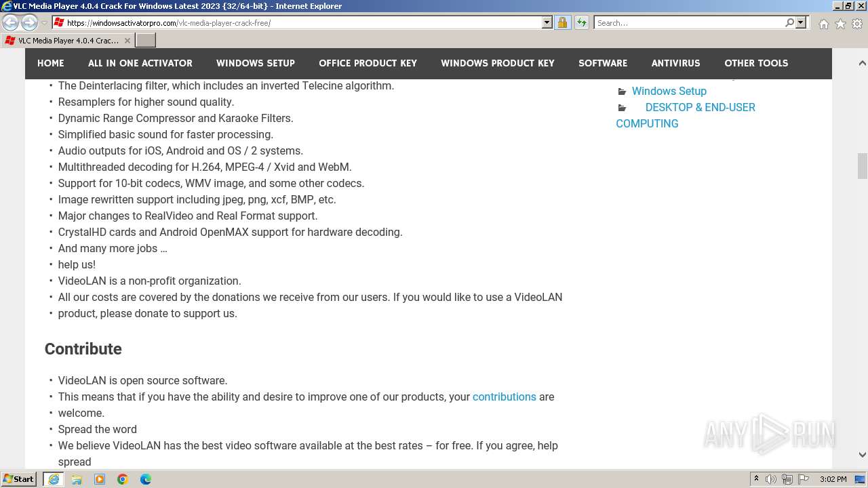
Task: Close the VLC Media Player tab
Action: click(127, 41)
